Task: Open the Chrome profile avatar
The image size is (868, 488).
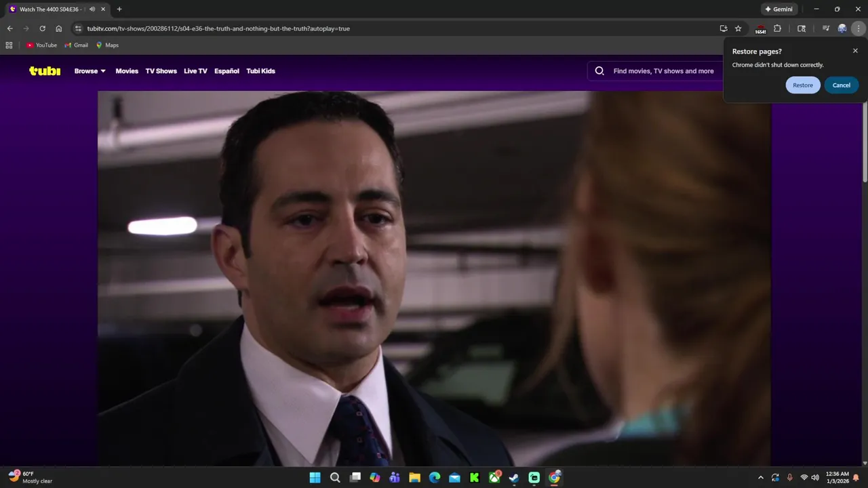Action: click(x=842, y=28)
